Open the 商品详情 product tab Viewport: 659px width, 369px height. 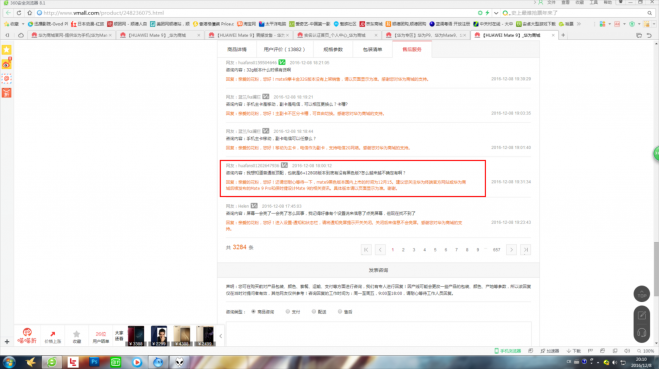(237, 50)
